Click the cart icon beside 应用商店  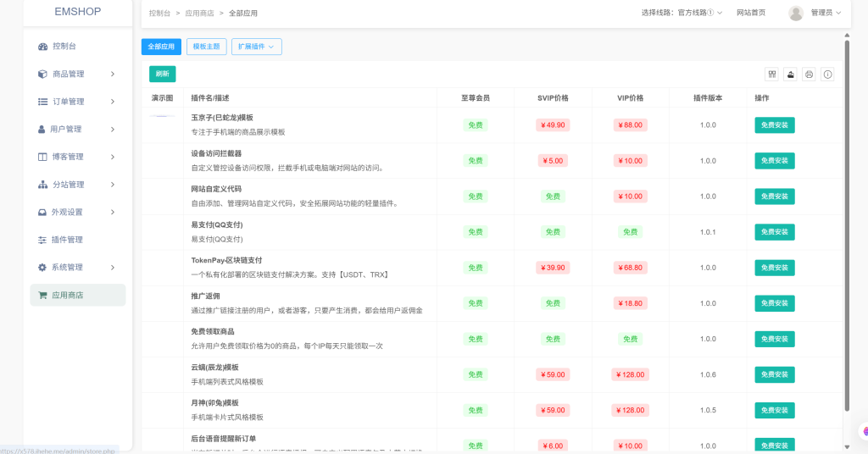tap(42, 296)
